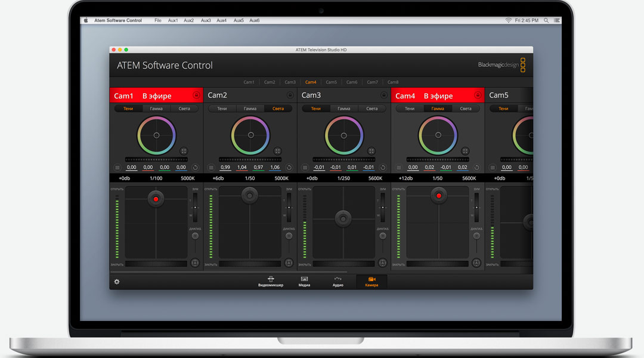Toggle the lock icon on the Cam2 header
Viewport: 644px width, 358px height.
[290, 95]
